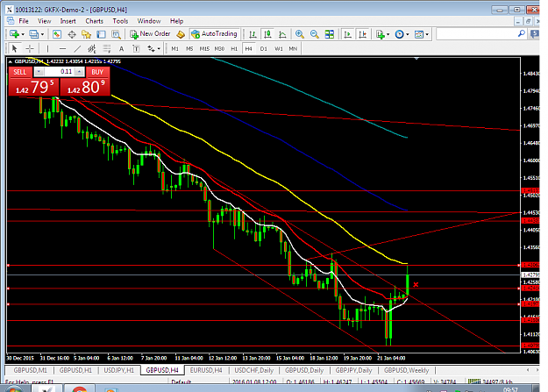Open the Windows Start button
548x392 pixels.
(x=13, y=388)
